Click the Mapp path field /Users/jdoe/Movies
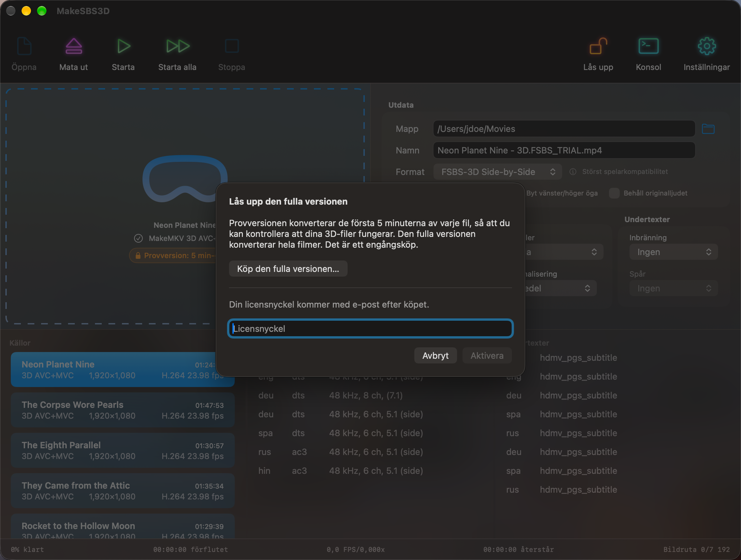741x560 pixels. pyautogui.click(x=564, y=129)
